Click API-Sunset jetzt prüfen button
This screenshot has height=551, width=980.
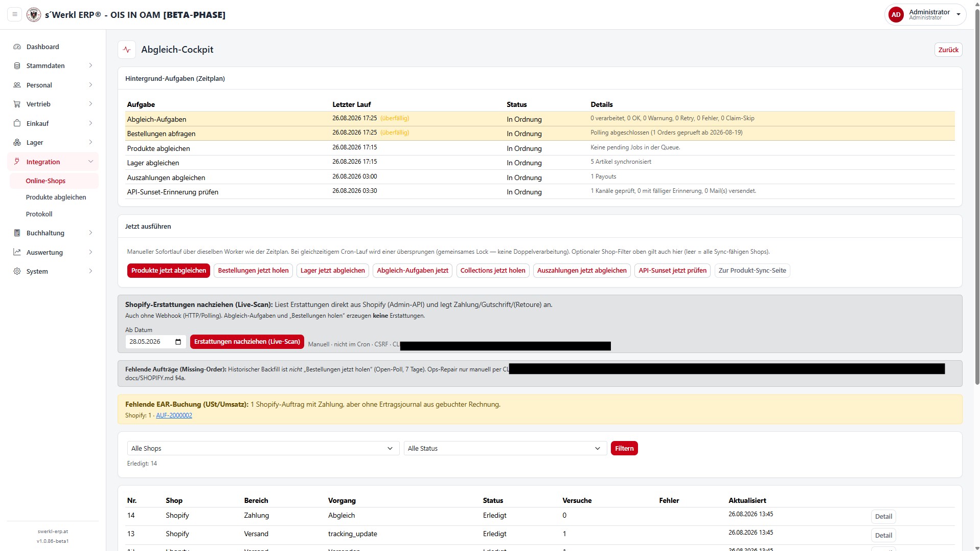672,271
